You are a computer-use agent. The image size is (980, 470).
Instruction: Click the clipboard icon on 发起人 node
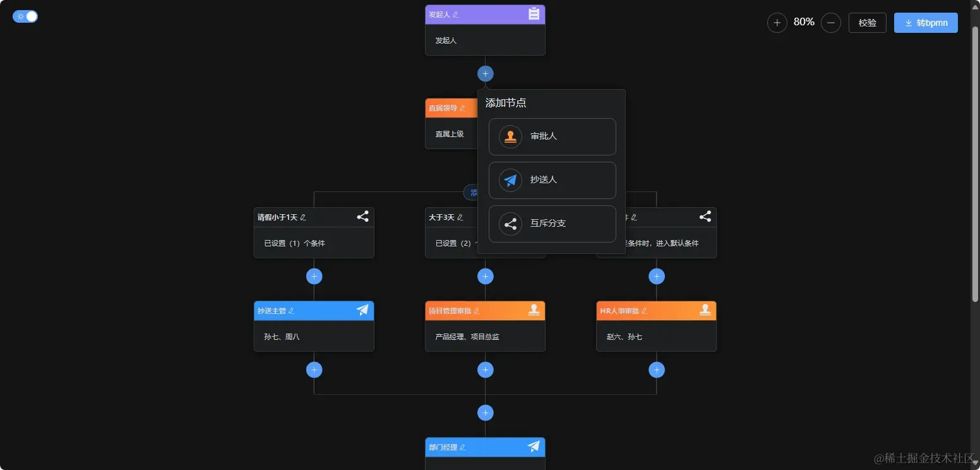[x=534, y=14]
